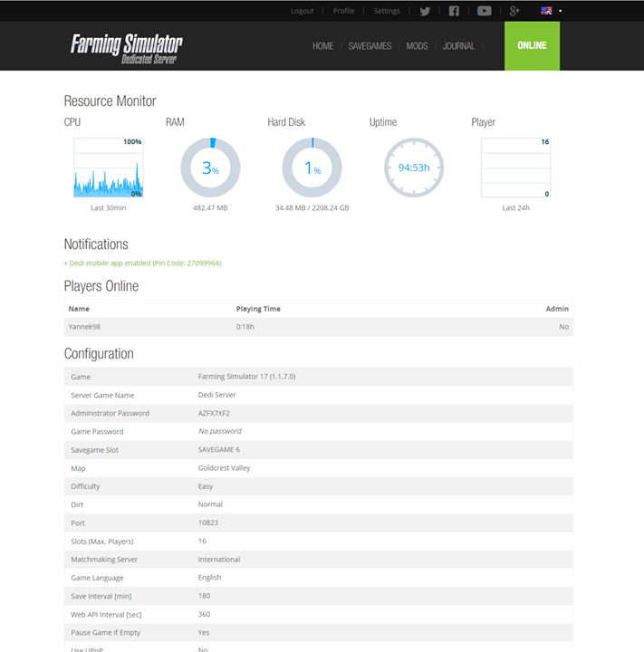Click the Logout link
The image size is (644, 652).
click(x=302, y=11)
